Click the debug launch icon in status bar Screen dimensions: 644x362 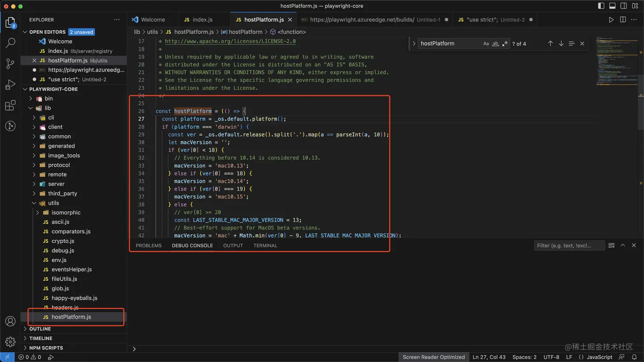[51, 357]
